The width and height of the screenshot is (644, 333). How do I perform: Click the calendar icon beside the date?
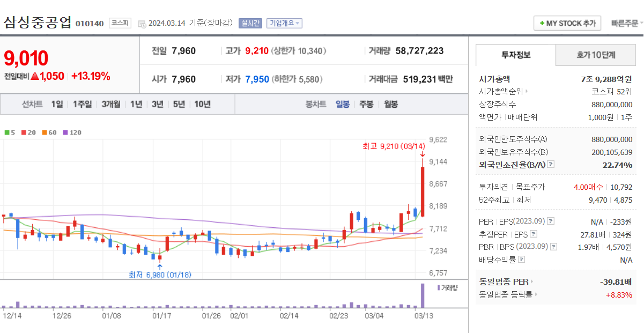[142, 24]
